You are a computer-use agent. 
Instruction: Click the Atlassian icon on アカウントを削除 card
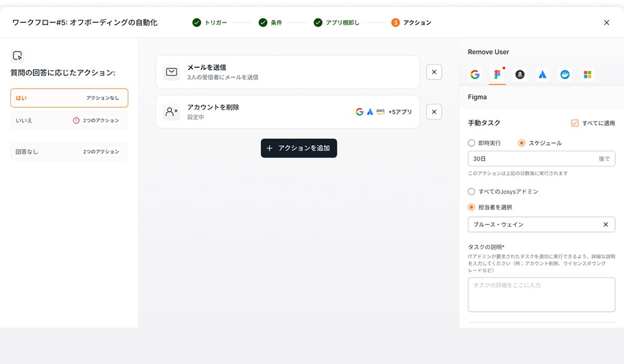pos(370,111)
